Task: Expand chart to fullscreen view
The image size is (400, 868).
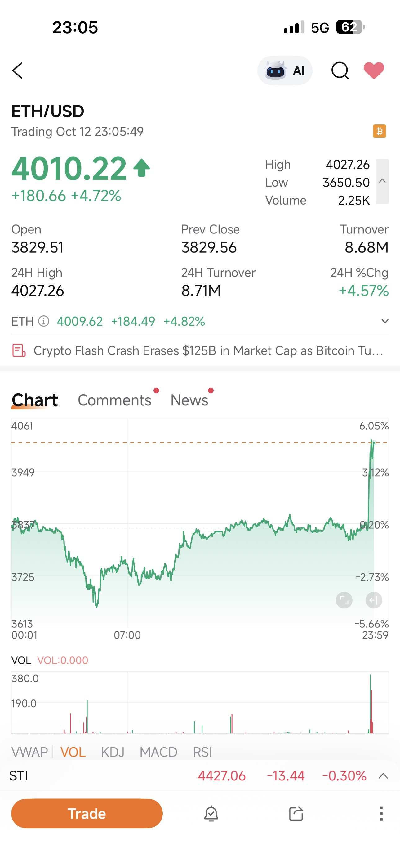Action: (344, 600)
